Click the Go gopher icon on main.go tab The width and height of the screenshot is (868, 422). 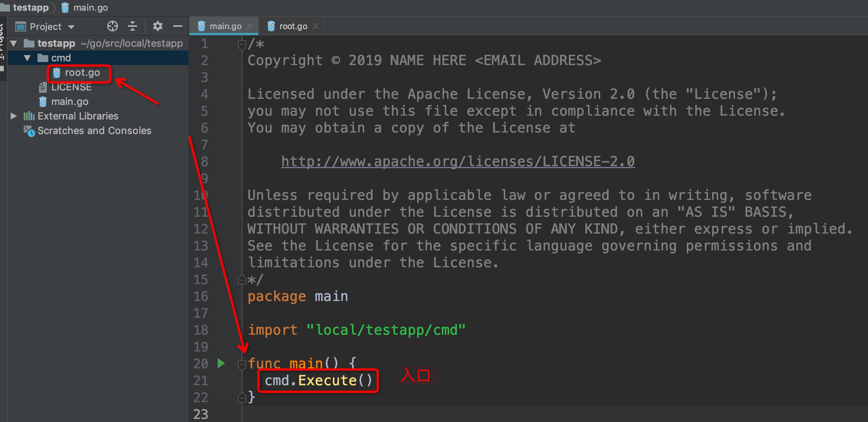tap(201, 26)
